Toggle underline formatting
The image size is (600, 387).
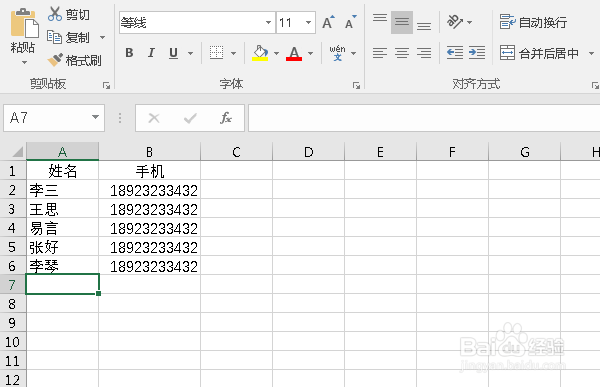[173, 53]
